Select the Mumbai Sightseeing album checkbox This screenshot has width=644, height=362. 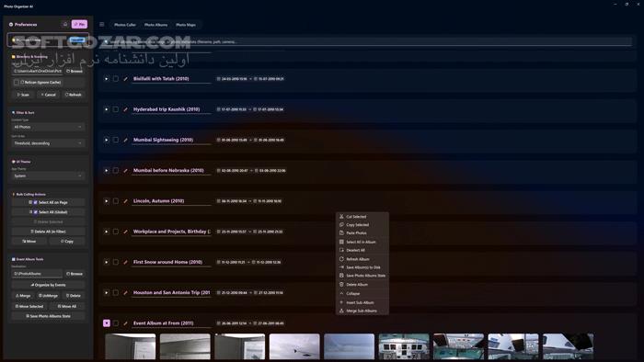click(116, 140)
